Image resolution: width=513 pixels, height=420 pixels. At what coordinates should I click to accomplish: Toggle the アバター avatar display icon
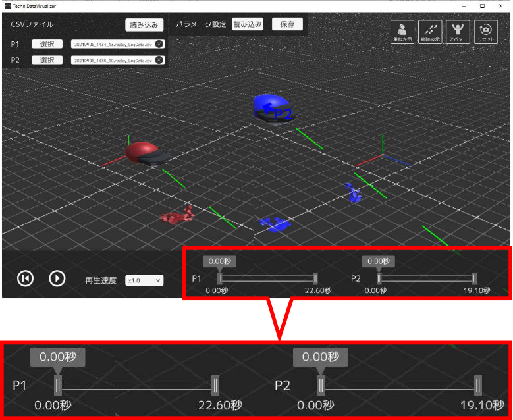(x=457, y=31)
